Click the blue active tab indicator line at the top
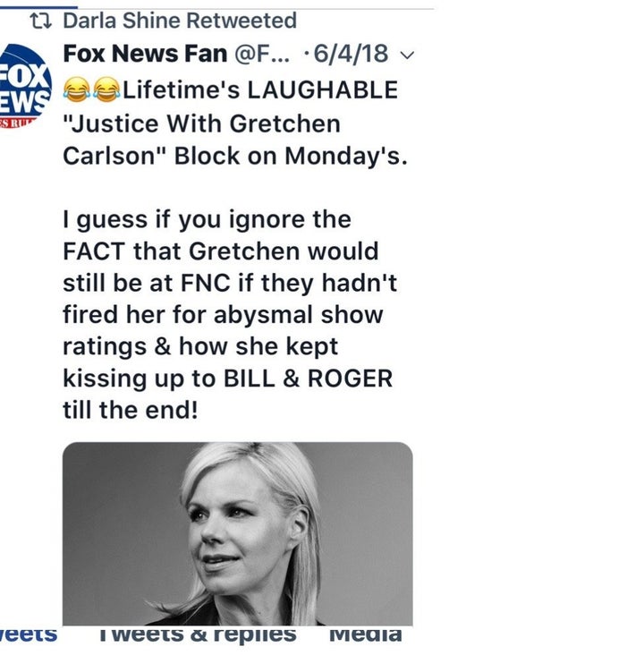 [38, 7]
